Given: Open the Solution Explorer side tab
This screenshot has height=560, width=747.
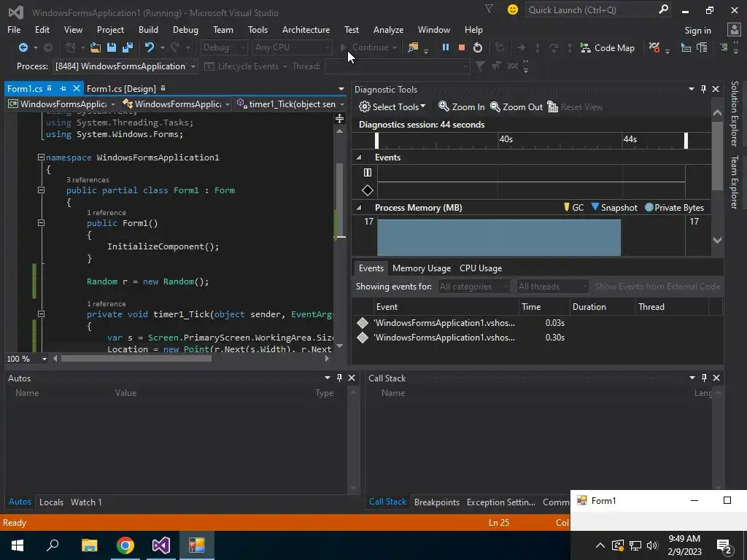Looking at the screenshot, I should (x=734, y=113).
